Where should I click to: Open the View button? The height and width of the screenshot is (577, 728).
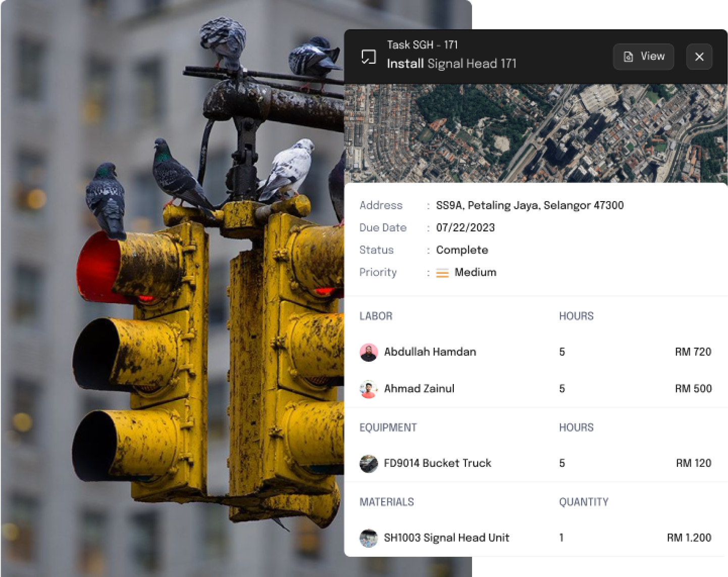(644, 57)
